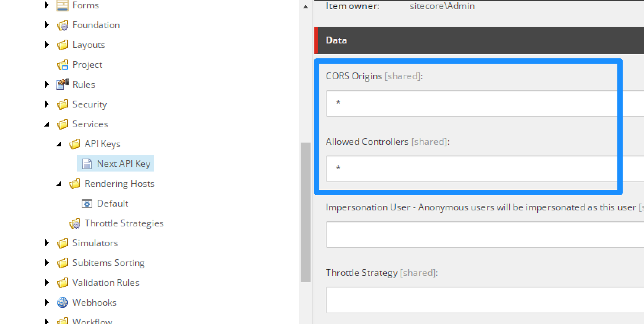Click the Throttle Strategies folder icon
Viewport: 644px width, 324px height.
tap(75, 223)
